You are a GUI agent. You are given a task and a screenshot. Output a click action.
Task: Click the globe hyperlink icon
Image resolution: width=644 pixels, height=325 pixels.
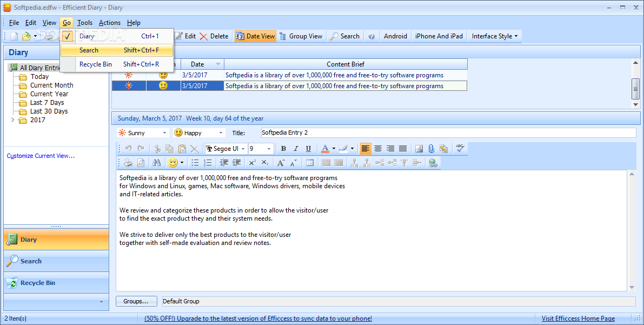(433, 163)
